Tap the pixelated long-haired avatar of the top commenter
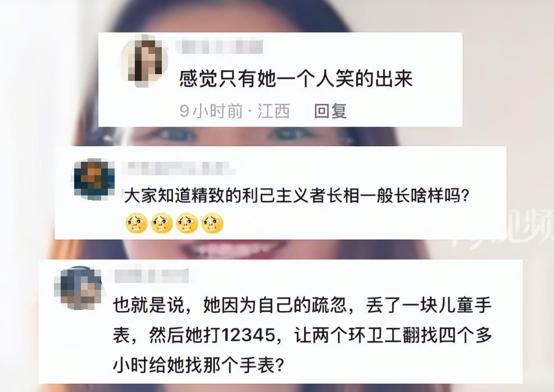This screenshot has height=392, width=554. point(144,61)
